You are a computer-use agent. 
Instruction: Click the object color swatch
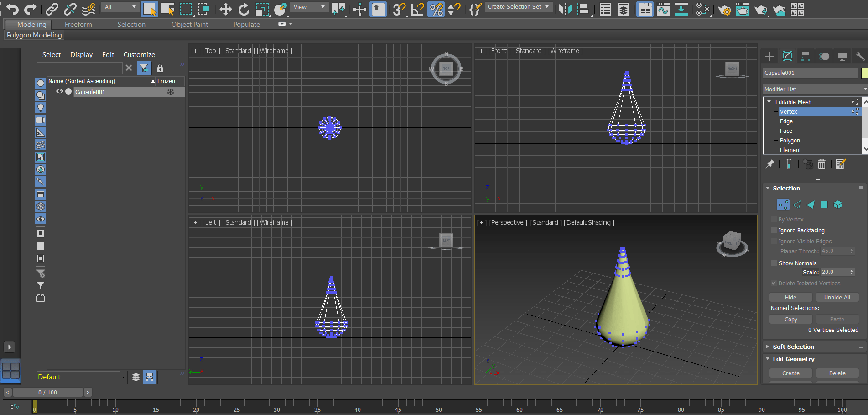click(x=864, y=73)
